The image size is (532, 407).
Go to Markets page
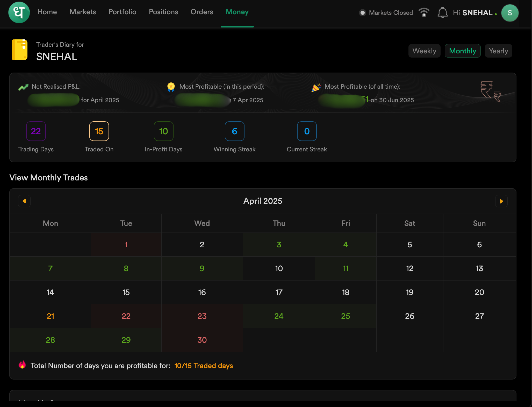tap(83, 12)
